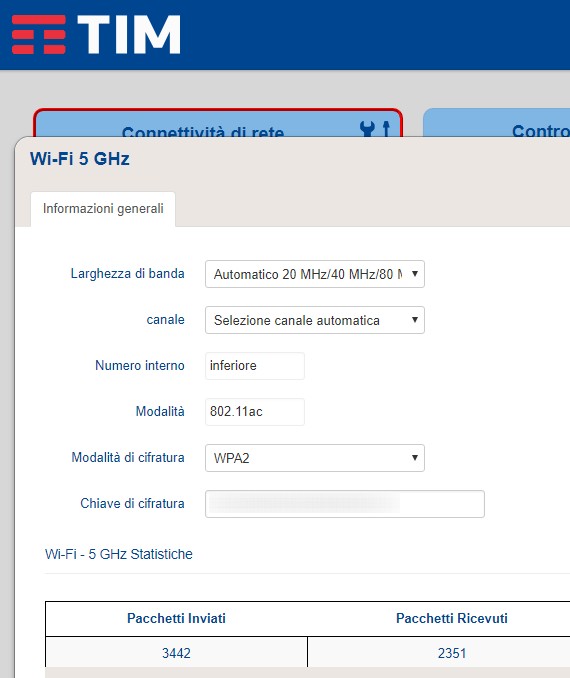Screen dimensions: 570x678
Task: Click the 3442 sent packets cell
Action: pos(176,652)
